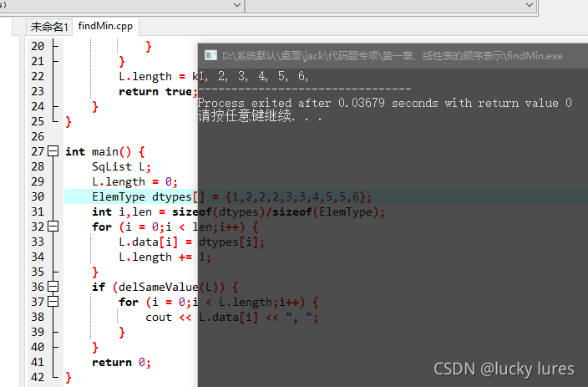Click 'cout <<' on line 38
This screenshot has height=387, width=588.
tap(169, 317)
